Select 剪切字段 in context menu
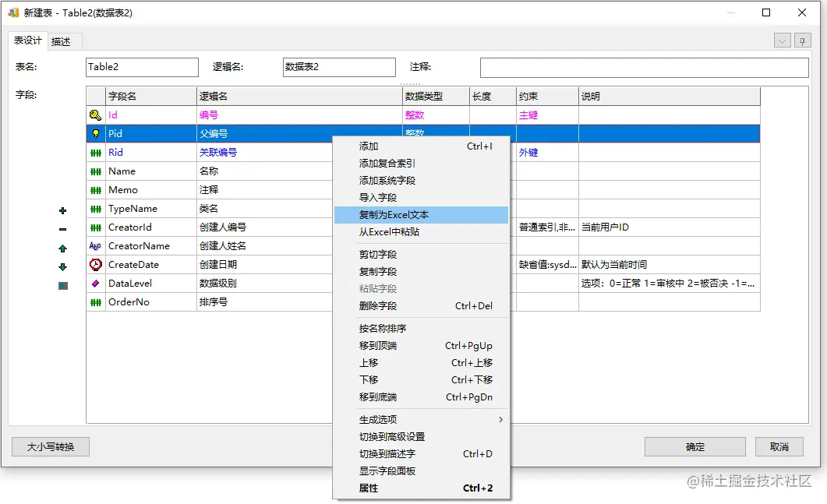The image size is (827, 504). pyautogui.click(x=422, y=254)
